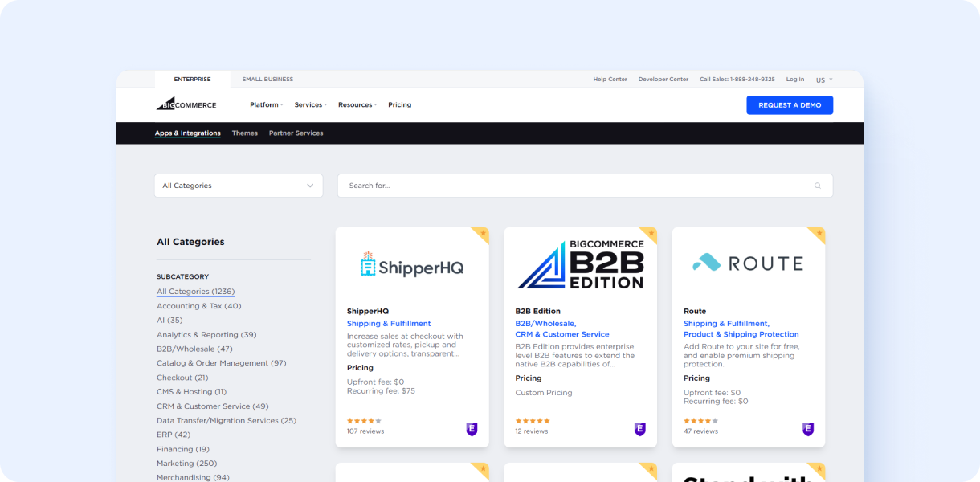Screen dimensions: 980x482
Task: Click the 47 reviews text
Action: [701, 431]
